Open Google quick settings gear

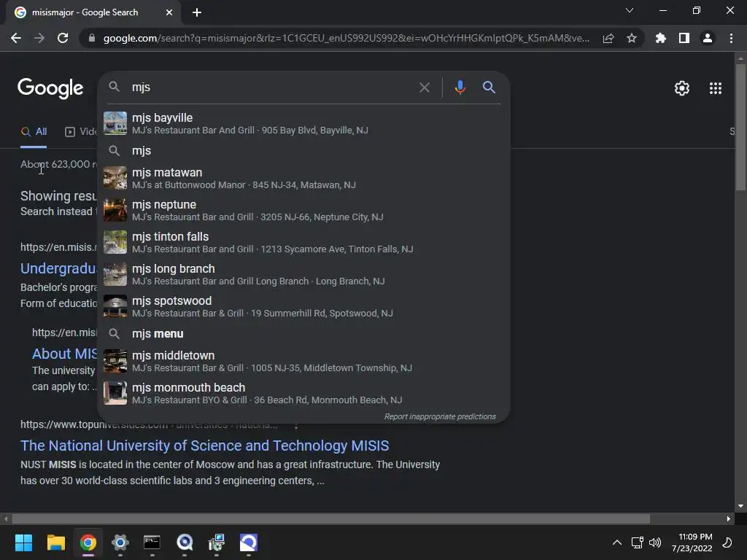point(682,88)
